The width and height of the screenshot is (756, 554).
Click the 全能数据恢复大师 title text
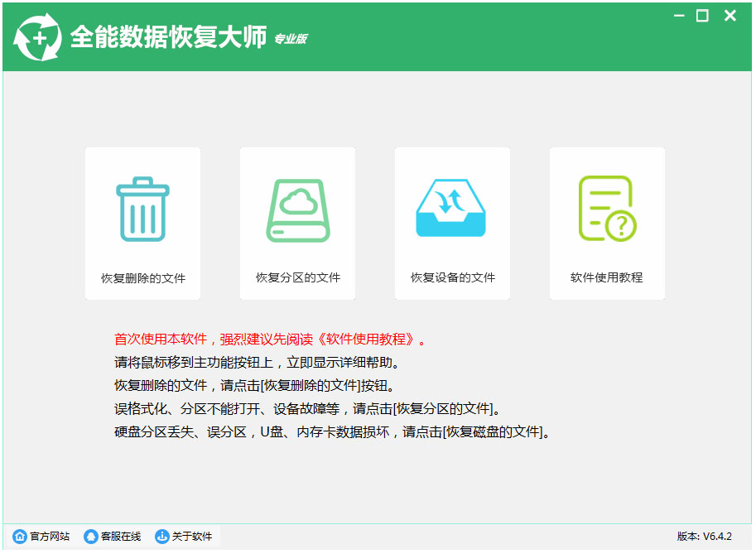(x=168, y=37)
